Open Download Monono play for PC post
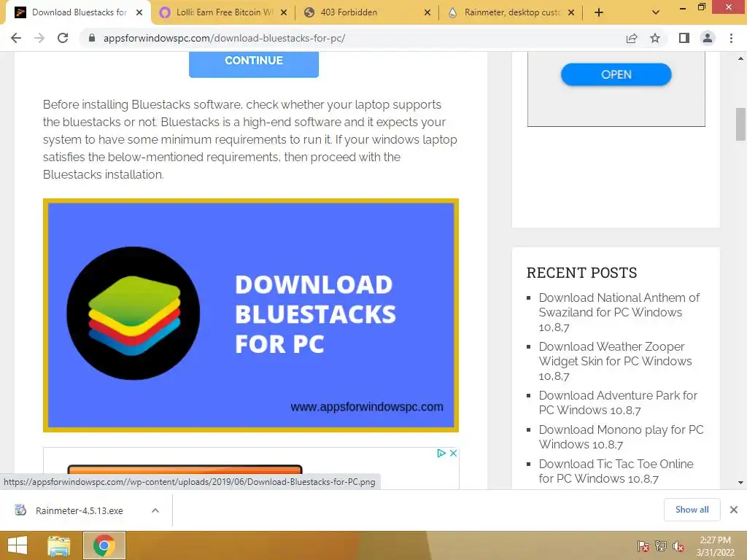This screenshot has height=560, width=747. point(621,437)
